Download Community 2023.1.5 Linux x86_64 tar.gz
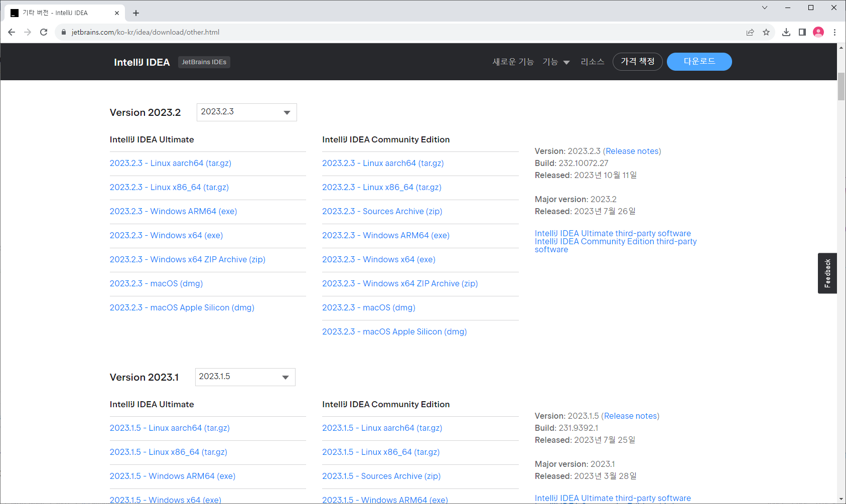 coord(381,452)
